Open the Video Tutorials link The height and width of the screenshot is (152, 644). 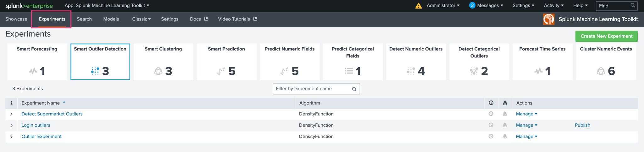coord(237,19)
